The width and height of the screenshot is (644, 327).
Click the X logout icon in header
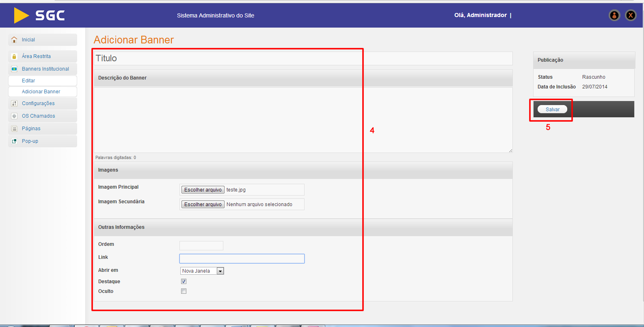[631, 15]
